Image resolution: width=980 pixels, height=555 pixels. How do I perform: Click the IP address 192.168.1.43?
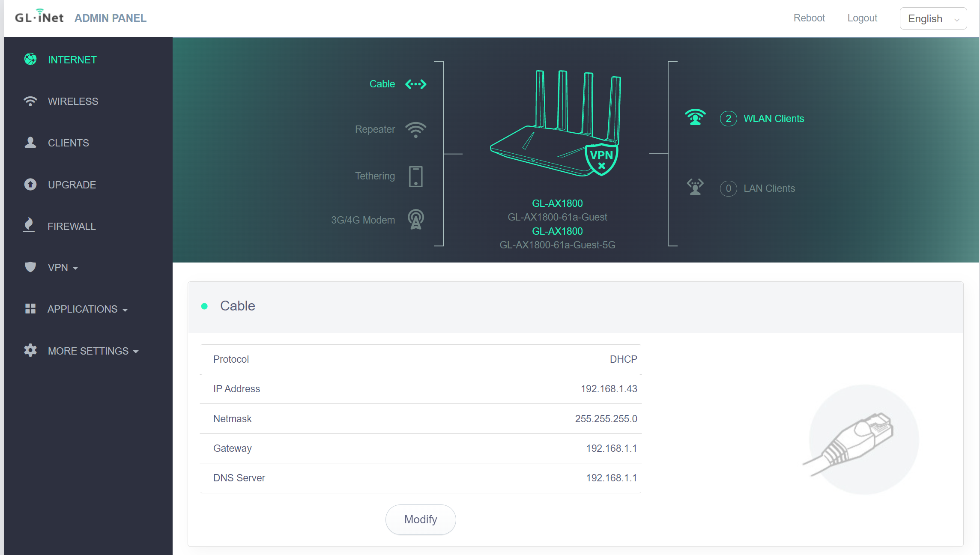click(x=609, y=389)
